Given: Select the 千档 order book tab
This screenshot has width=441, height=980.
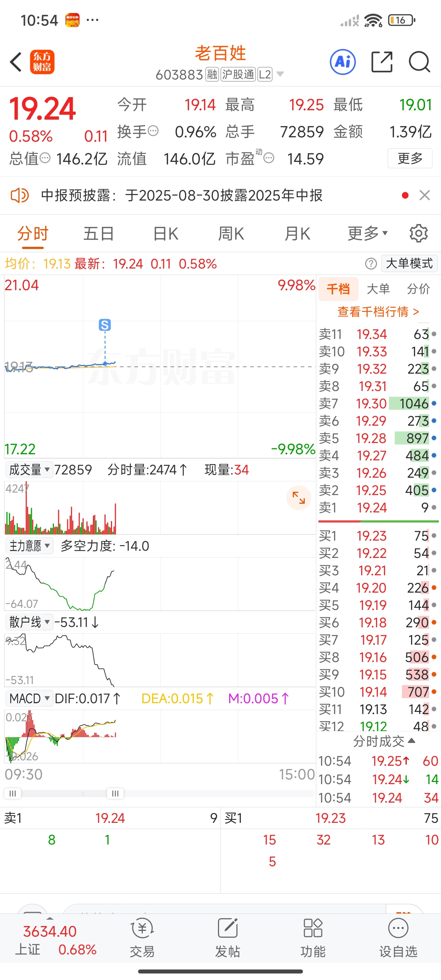Looking at the screenshot, I should pos(338,289).
